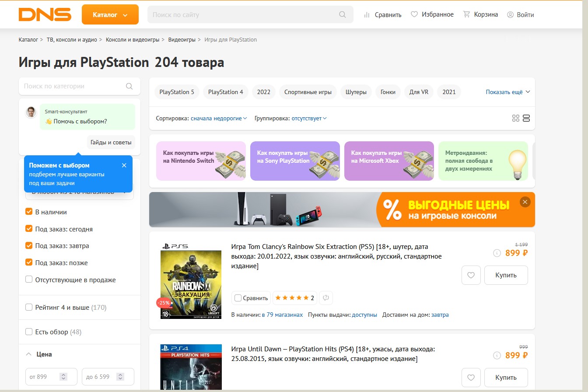Open Tom Clancy's Rainbow Six Extraction title
588x392 pixels.
336,256
